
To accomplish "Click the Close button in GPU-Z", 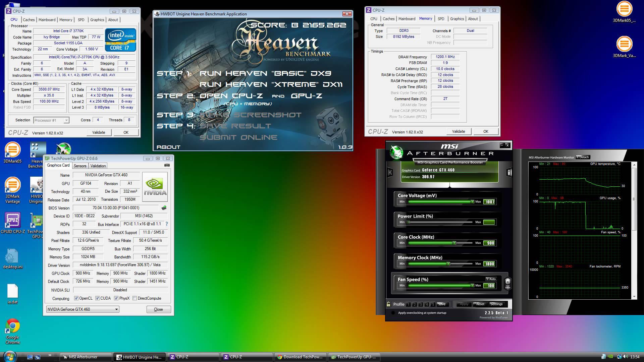I will [x=158, y=309].
